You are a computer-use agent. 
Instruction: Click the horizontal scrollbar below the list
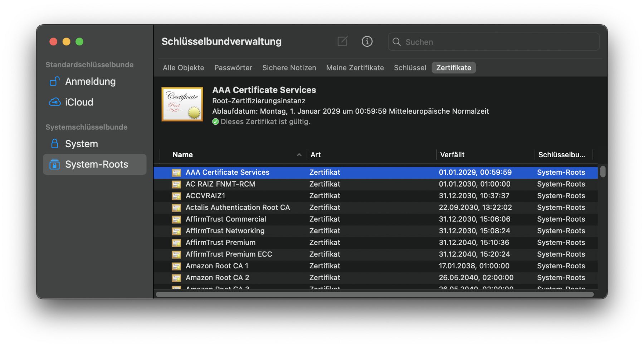coord(374,294)
